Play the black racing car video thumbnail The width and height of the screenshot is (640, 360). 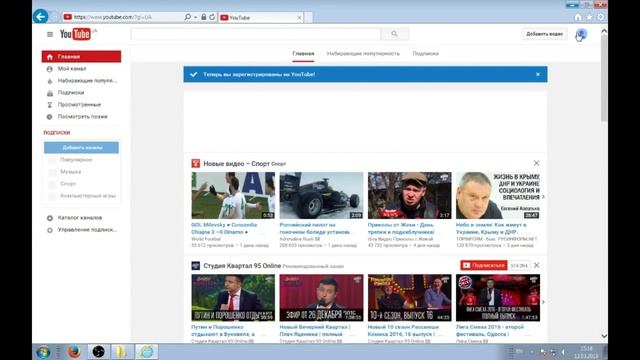click(x=321, y=196)
